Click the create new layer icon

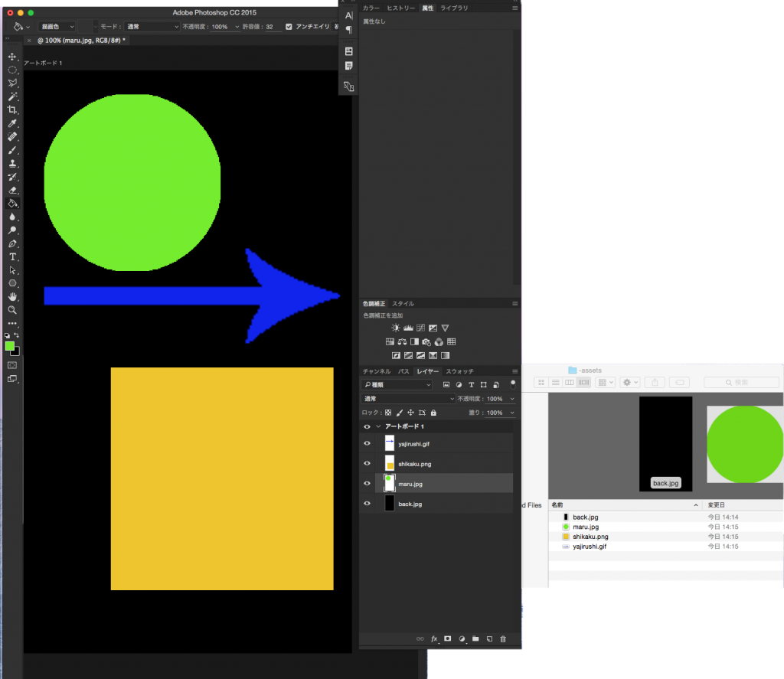point(489,638)
